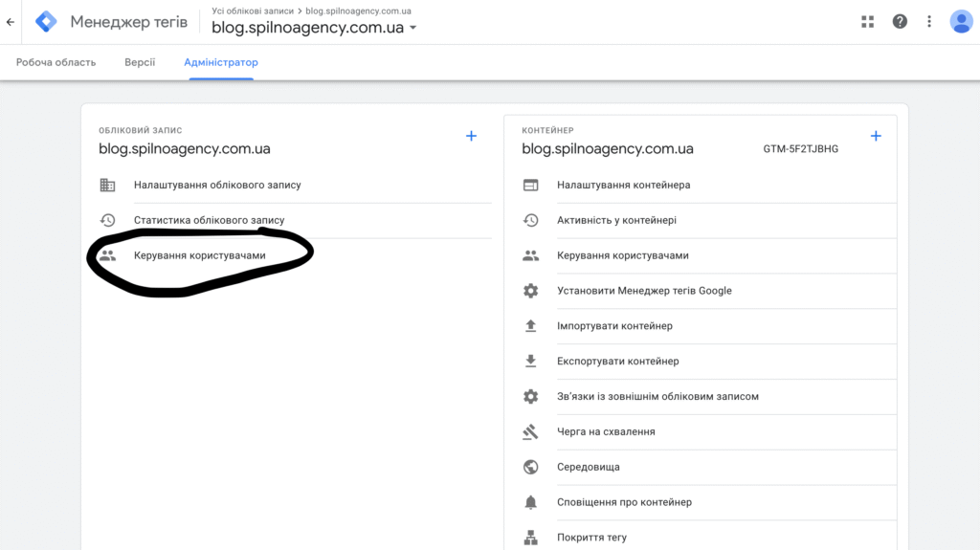Open the three-dot more options menu
This screenshot has height=550, width=980.
929,21
